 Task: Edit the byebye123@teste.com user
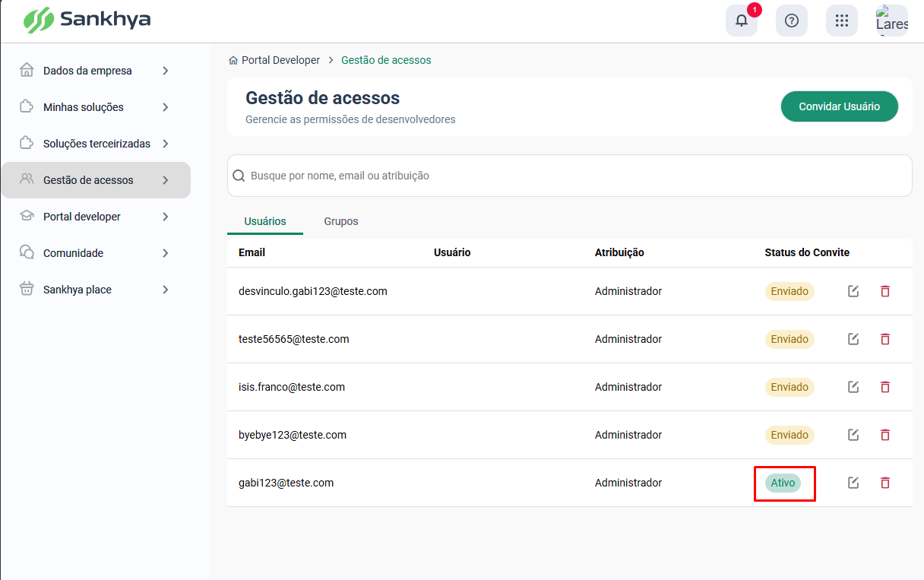(853, 435)
